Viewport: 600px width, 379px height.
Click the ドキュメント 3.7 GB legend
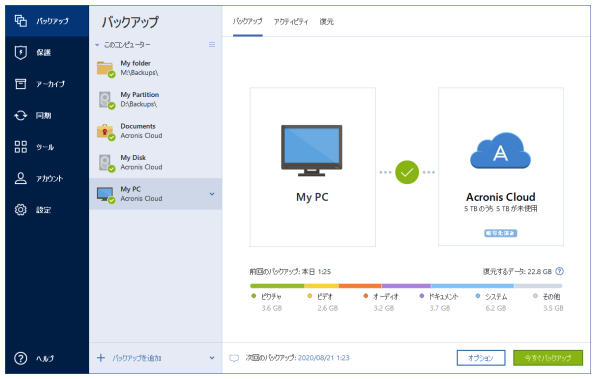tap(439, 302)
